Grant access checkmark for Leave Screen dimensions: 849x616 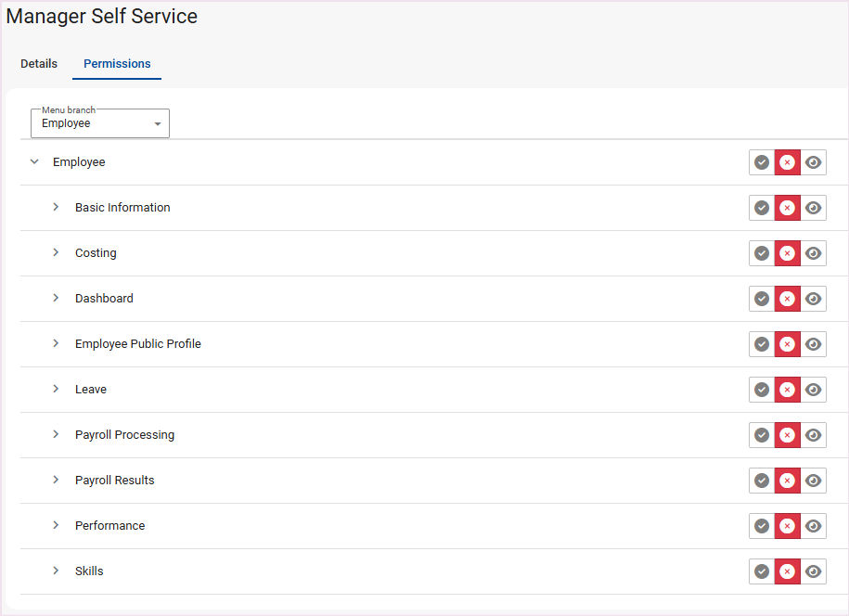762,390
